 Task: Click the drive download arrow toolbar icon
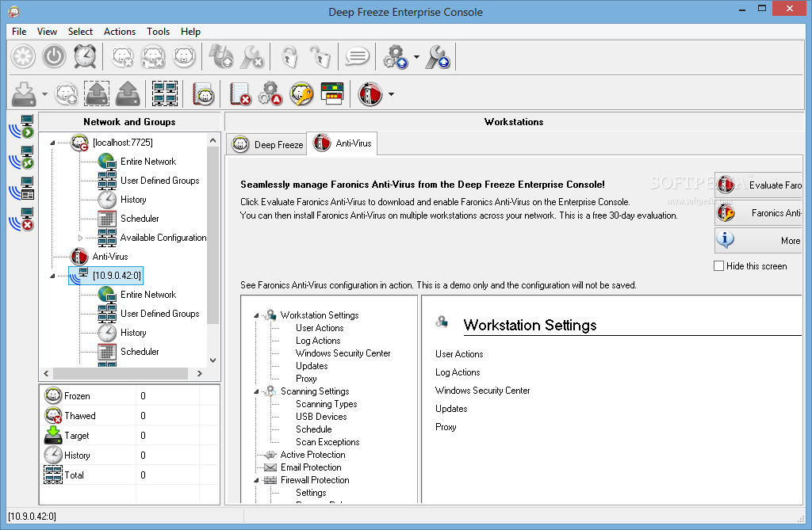click(24, 93)
